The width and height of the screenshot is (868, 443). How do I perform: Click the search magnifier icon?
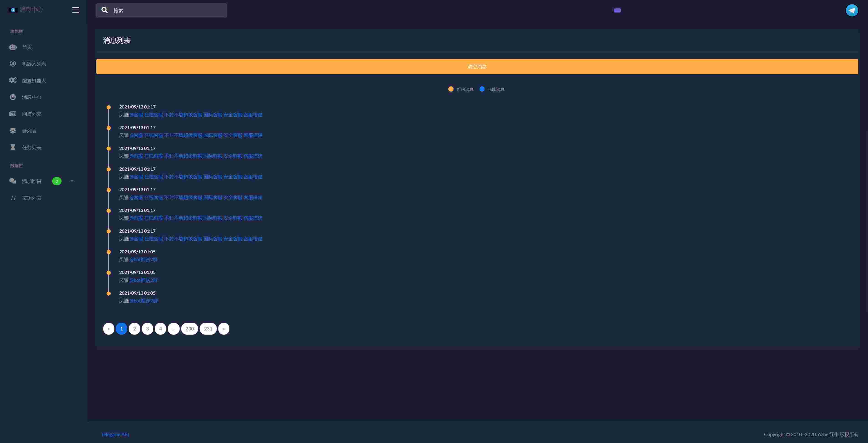pyautogui.click(x=105, y=10)
